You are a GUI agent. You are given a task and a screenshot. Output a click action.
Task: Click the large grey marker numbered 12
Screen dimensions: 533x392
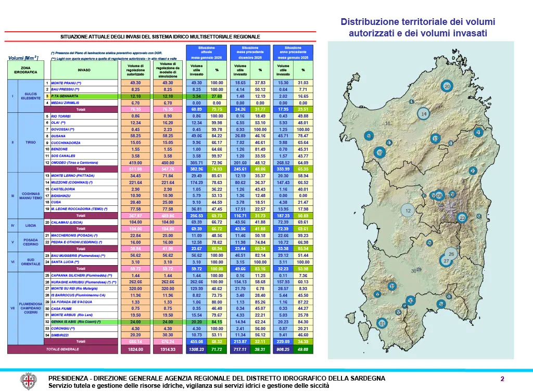[408, 211]
